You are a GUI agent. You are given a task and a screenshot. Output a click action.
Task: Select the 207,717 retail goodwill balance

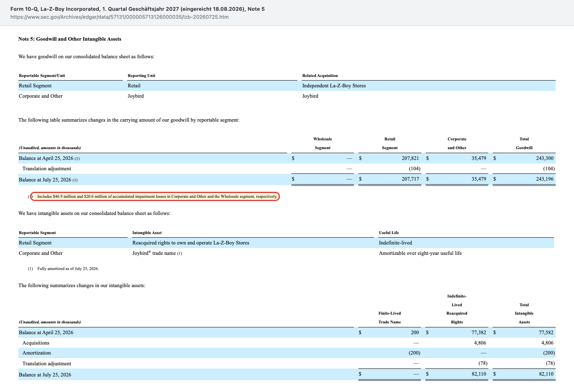tap(410, 179)
